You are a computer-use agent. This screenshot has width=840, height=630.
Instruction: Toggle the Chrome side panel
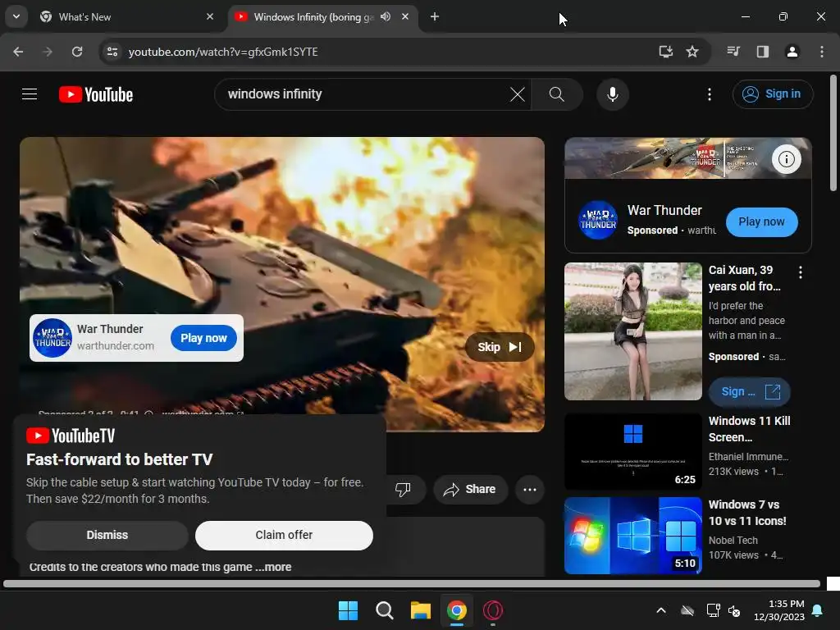(x=762, y=52)
